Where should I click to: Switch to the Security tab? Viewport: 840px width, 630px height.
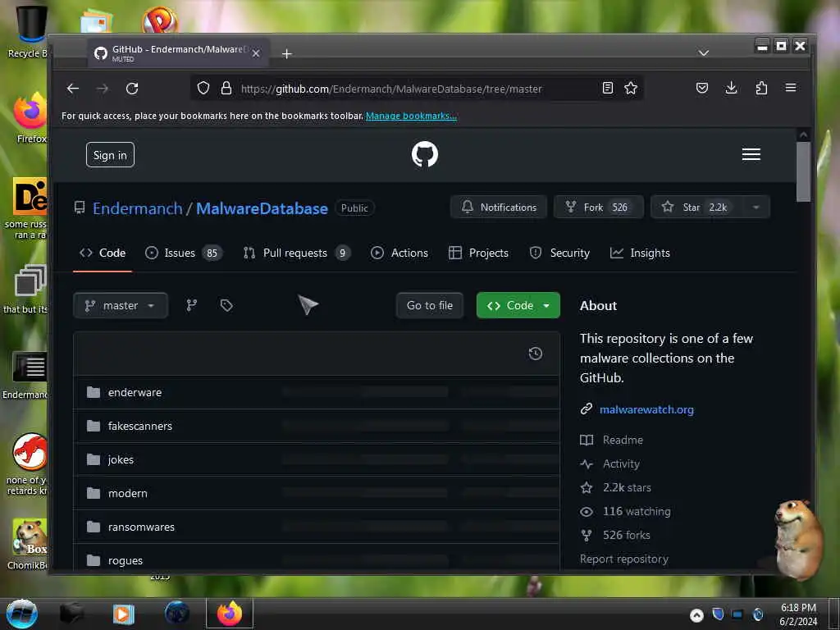(559, 253)
